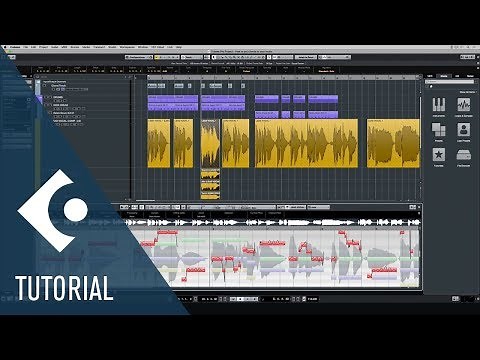Image resolution: width=480 pixels, height=360 pixels.
Task: Open the Presets squares icon in Media rack
Action: coord(439,130)
